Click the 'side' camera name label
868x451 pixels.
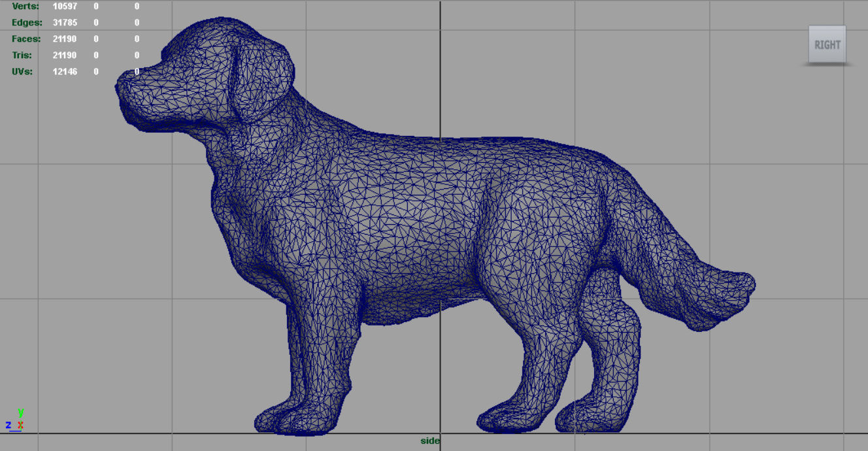coord(429,441)
